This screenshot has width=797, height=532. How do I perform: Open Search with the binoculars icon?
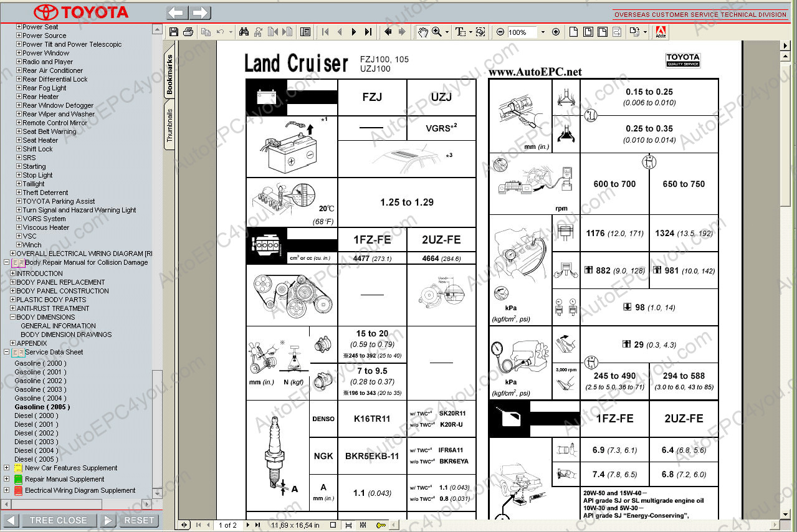244,32
